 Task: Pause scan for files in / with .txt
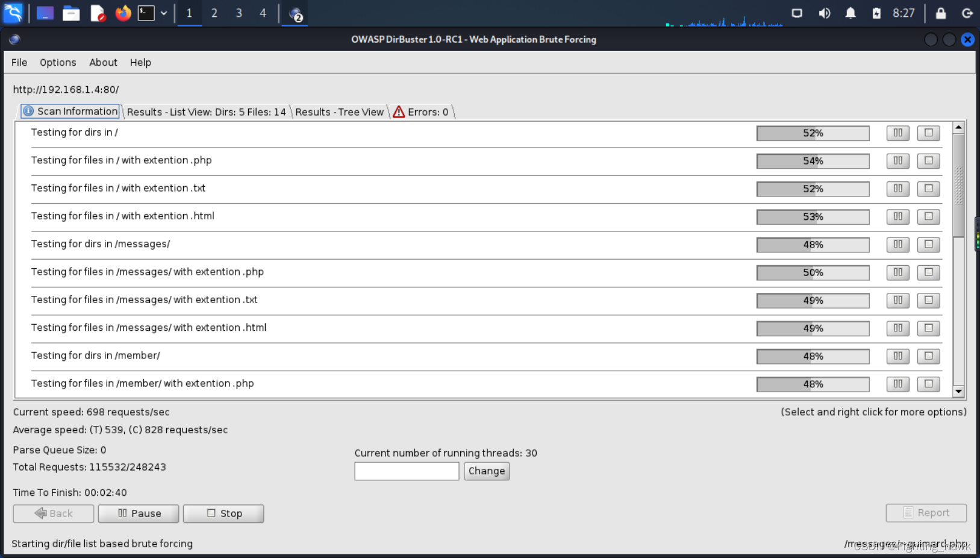(x=897, y=189)
